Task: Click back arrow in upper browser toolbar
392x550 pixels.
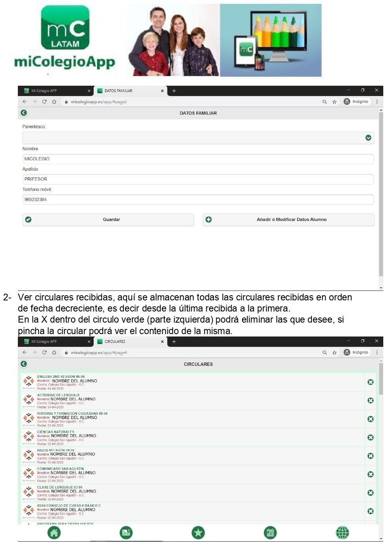Action: tap(25, 102)
